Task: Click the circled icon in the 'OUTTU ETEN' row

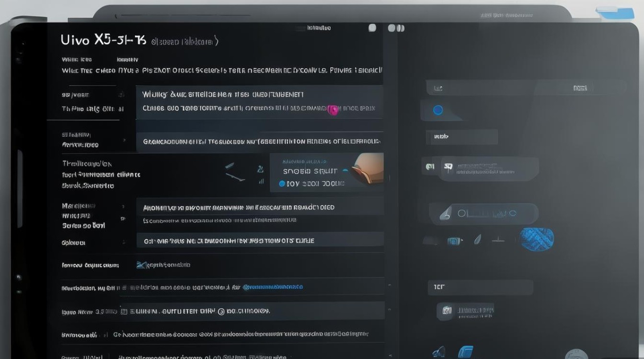Action: pyautogui.click(x=221, y=311)
